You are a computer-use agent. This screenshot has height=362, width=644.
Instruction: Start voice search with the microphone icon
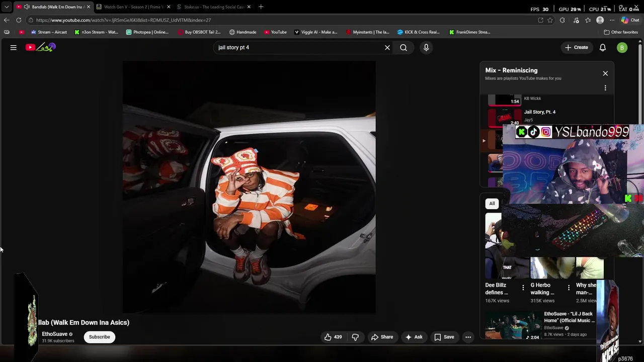pyautogui.click(x=426, y=47)
